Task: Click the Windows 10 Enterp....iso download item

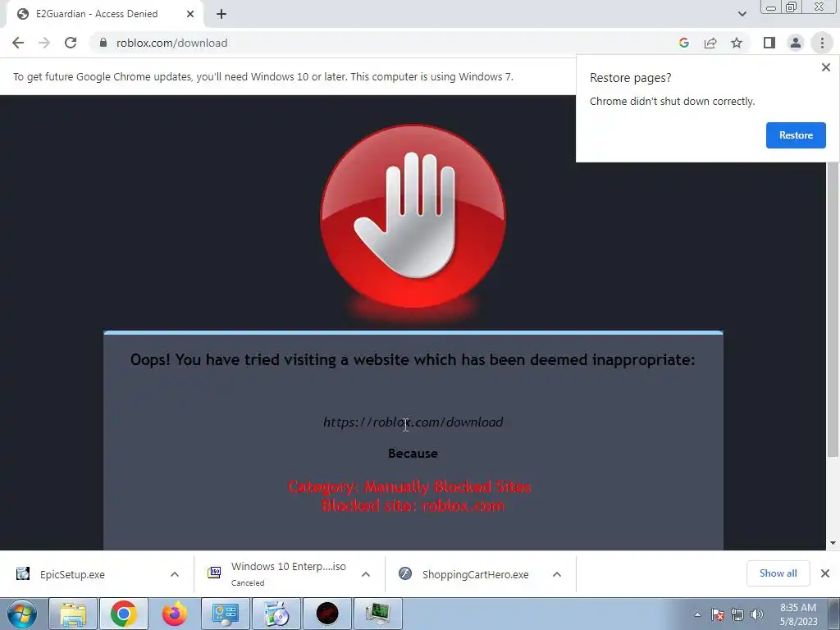Action: pyautogui.click(x=288, y=573)
